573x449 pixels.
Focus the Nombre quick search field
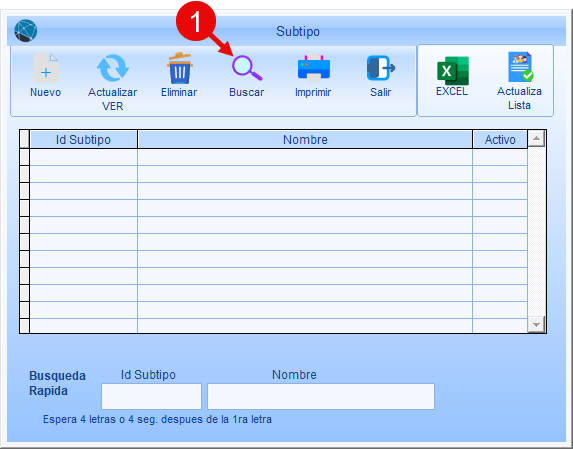[x=321, y=396]
